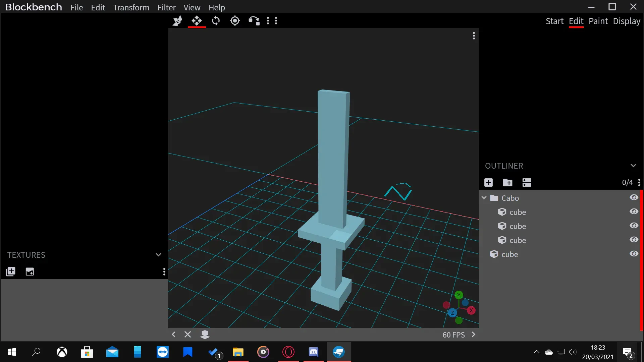The height and width of the screenshot is (362, 644).
Task: Collapse the Cabo group
Action: coord(484,198)
